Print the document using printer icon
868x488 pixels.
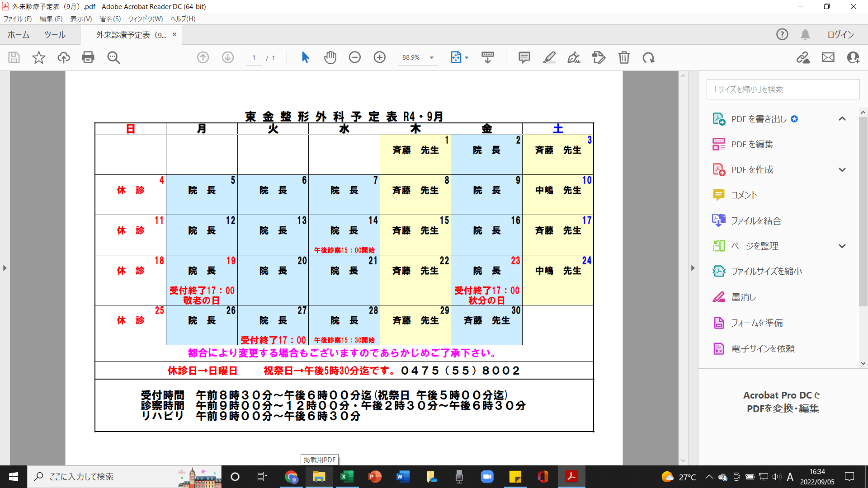(88, 57)
